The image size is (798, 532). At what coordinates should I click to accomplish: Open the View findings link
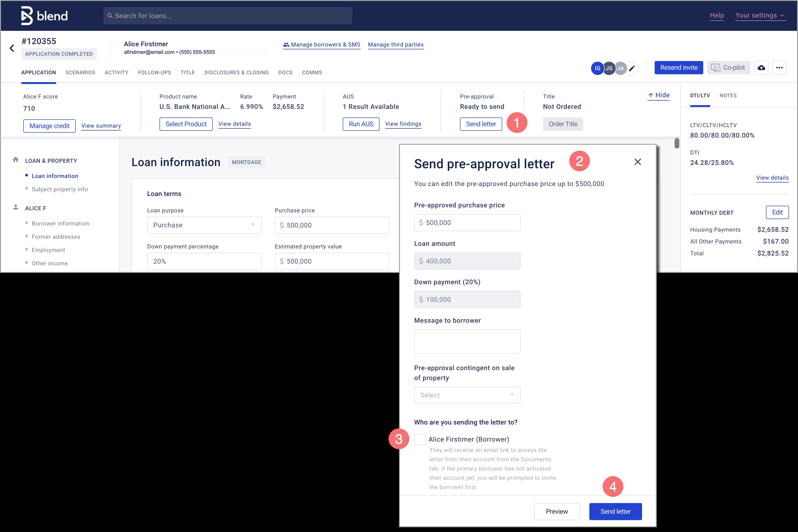[403, 124]
